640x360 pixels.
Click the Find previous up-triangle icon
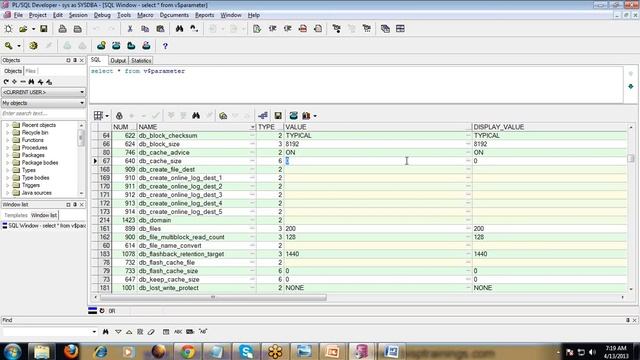click(x=129, y=332)
